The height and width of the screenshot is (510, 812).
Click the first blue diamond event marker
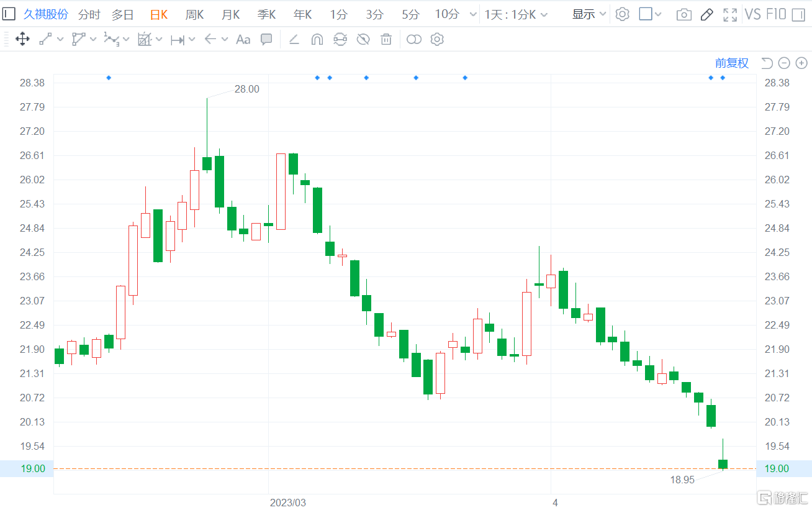coord(109,78)
